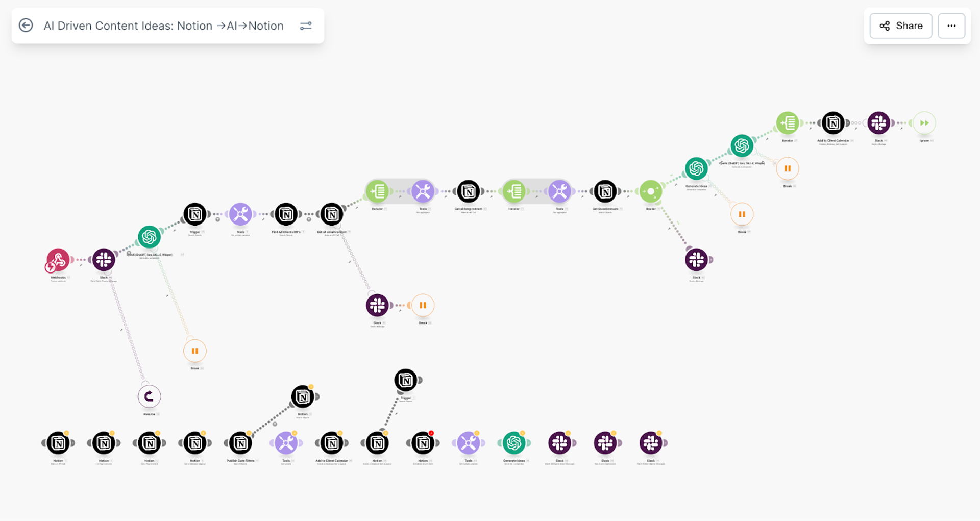
Task: Open the three-dots more options menu
Action: [951, 26]
